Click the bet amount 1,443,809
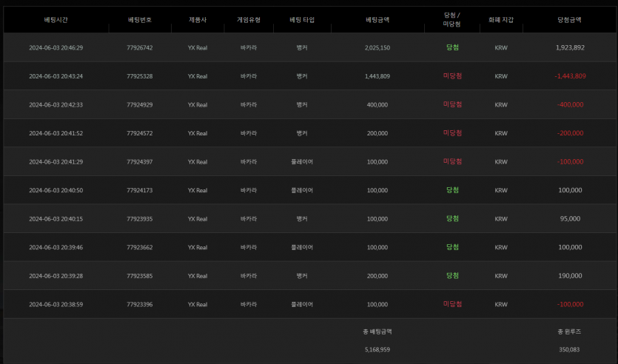Image resolution: width=618 pixels, height=364 pixels. pyautogui.click(x=377, y=76)
